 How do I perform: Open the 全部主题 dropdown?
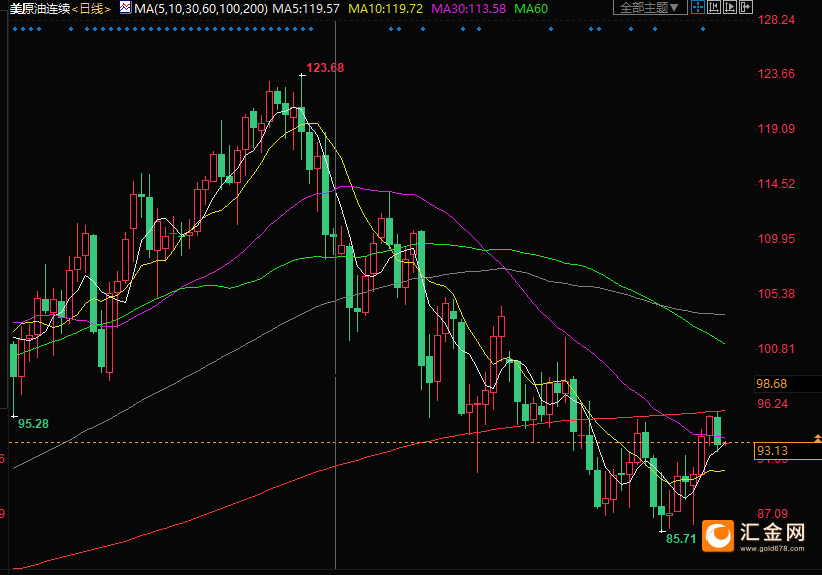click(650, 7)
